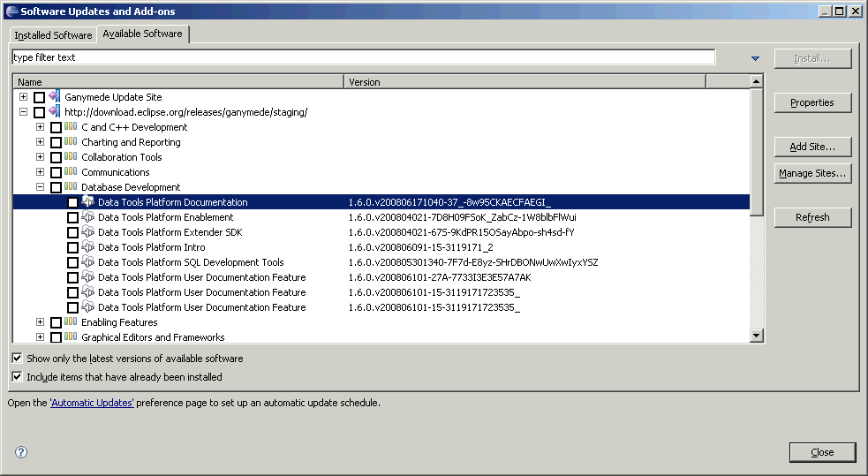Click the help question mark icon

click(x=21, y=452)
